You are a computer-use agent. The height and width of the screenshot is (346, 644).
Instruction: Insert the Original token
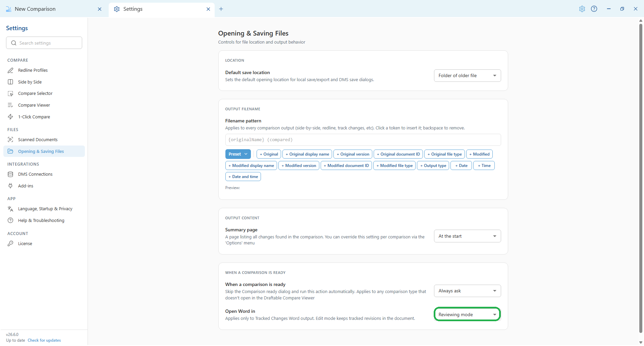(269, 154)
